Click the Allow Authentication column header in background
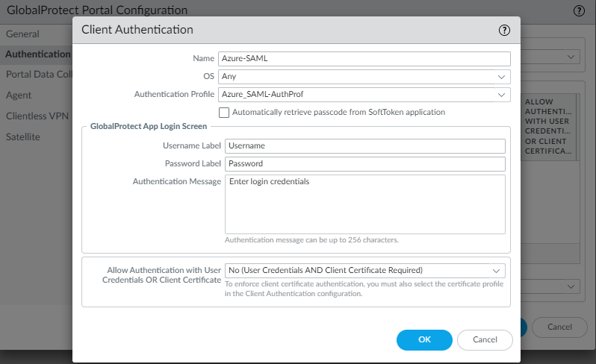Image resolution: width=596 pixels, height=364 pixels. 549,126
